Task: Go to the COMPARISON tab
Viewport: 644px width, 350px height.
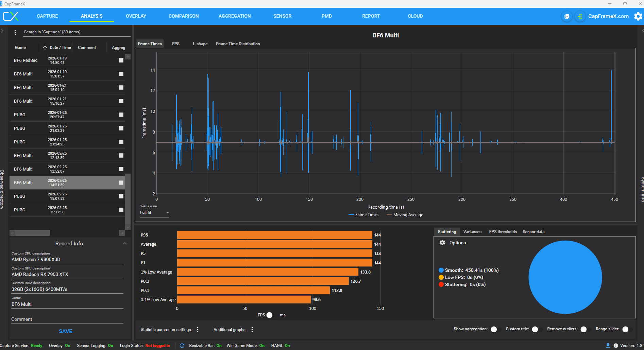Action: pyautogui.click(x=184, y=16)
